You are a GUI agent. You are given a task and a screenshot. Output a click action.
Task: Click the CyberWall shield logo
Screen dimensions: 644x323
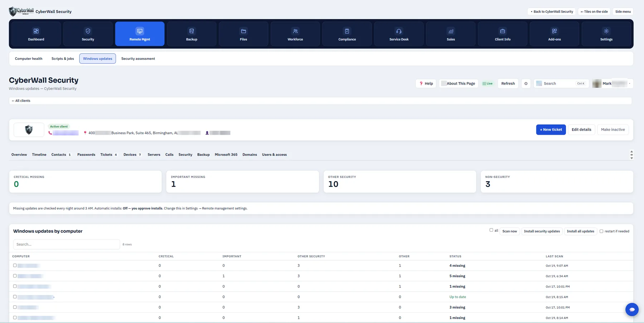[21, 11]
